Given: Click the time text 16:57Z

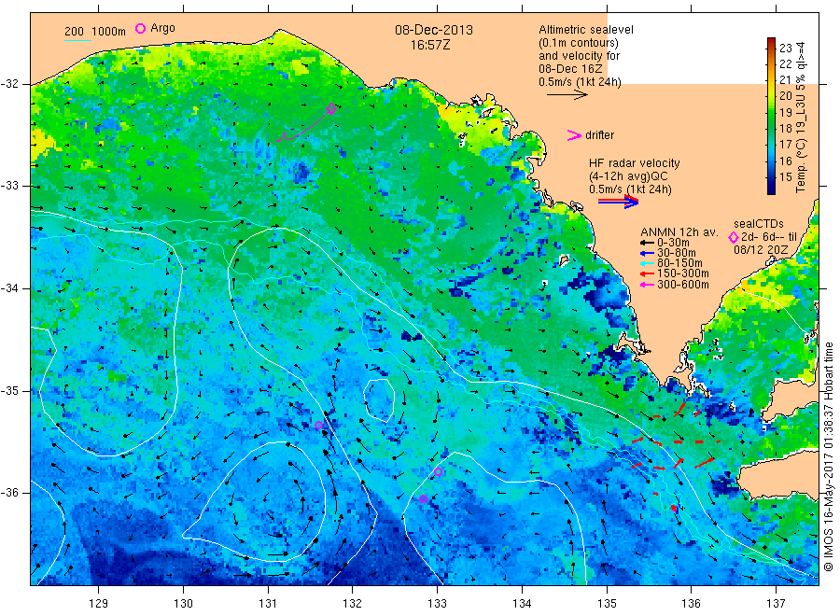Looking at the screenshot, I should pyautogui.click(x=430, y=45).
